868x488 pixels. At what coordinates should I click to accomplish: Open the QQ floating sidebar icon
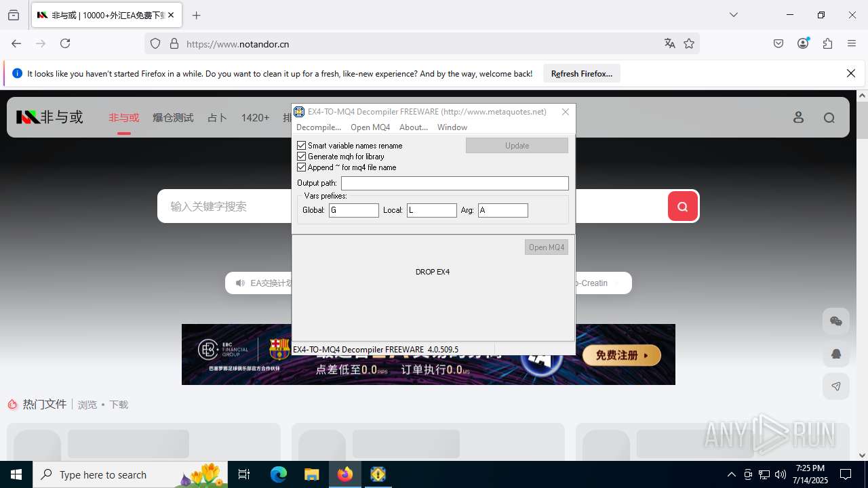click(x=836, y=354)
